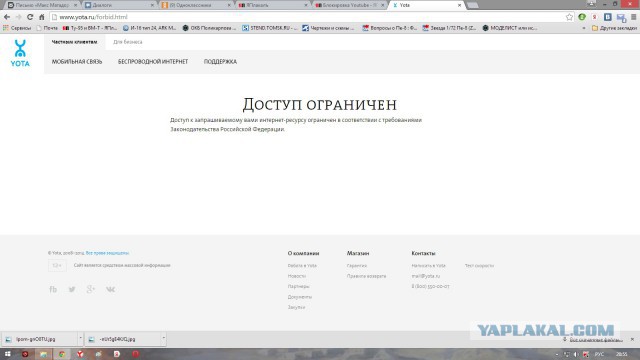
Task: Select Частным клиентам tab
Action: (x=74, y=42)
